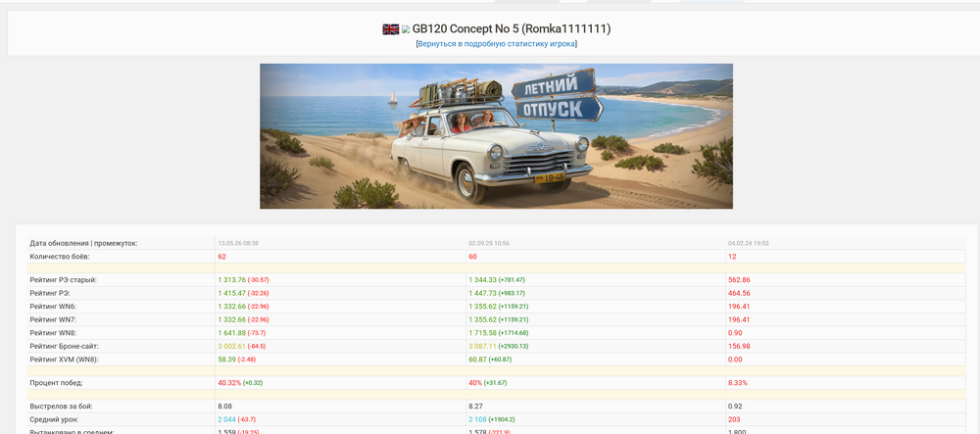Image resolution: width=980 pixels, height=434 pixels.
Task: Select value '1 415.47 (-32.26)'
Action: coord(244,294)
